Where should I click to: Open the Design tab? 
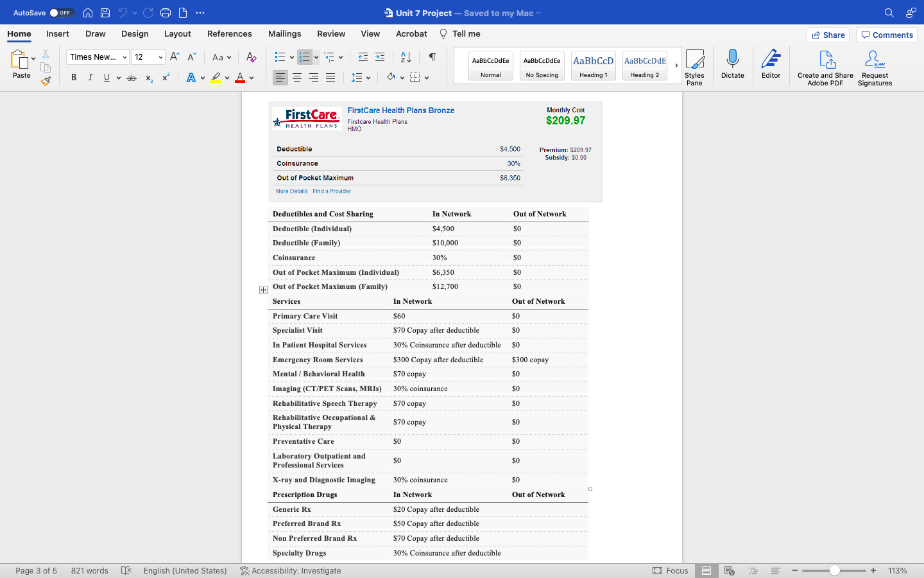[x=135, y=33]
